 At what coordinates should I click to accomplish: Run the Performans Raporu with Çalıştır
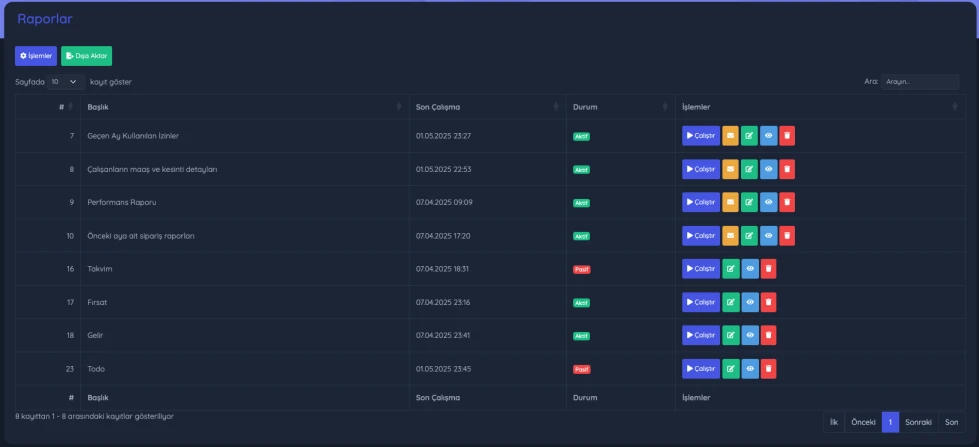(x=701, y=202)
